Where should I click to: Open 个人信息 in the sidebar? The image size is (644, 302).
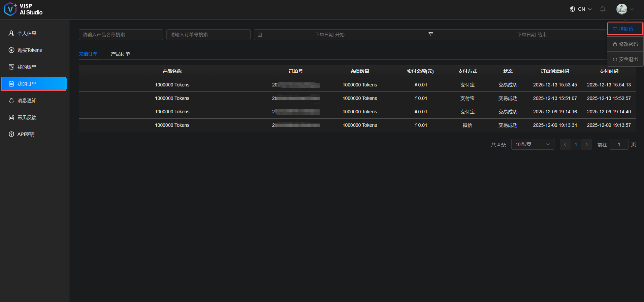click(x=27, y=33)
